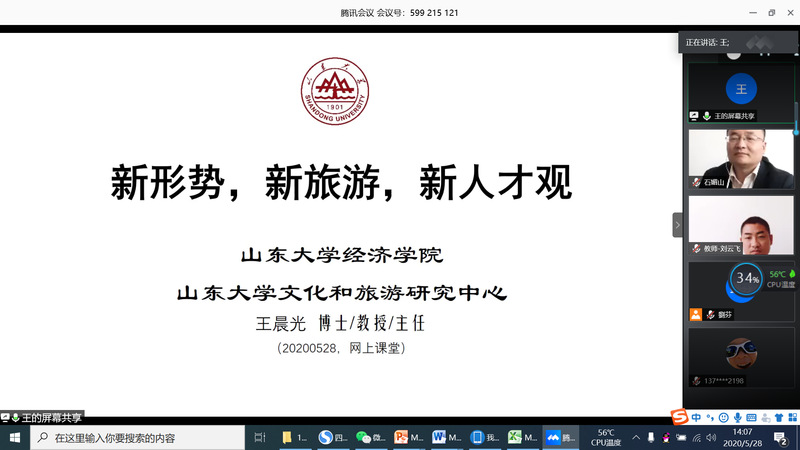The width and height of the screenshot is (800, 450).
Task: Open Sogou soft keyboard icon
Action: (x=751, y=417)
